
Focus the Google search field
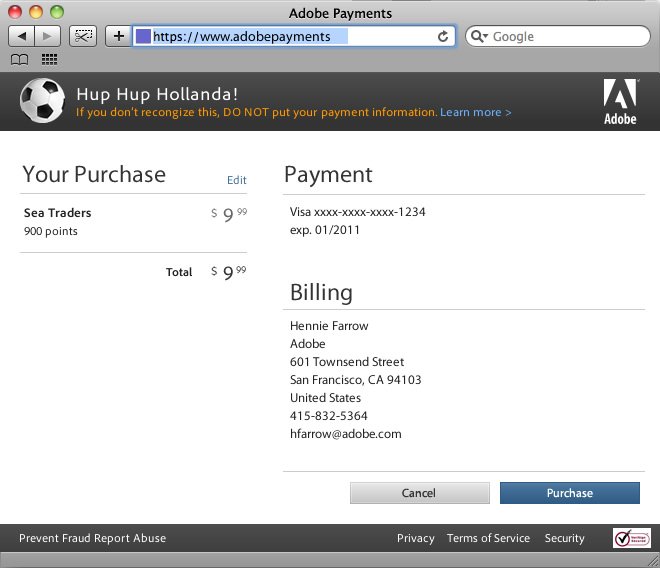pos(558,36)
